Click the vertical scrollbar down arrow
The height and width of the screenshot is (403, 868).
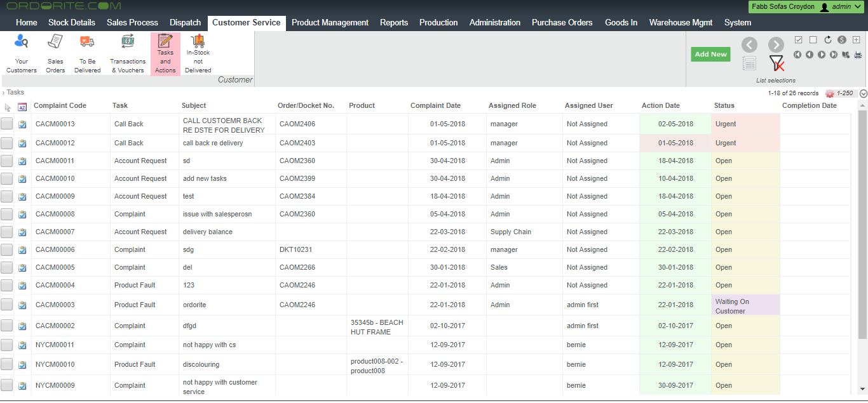862,388
